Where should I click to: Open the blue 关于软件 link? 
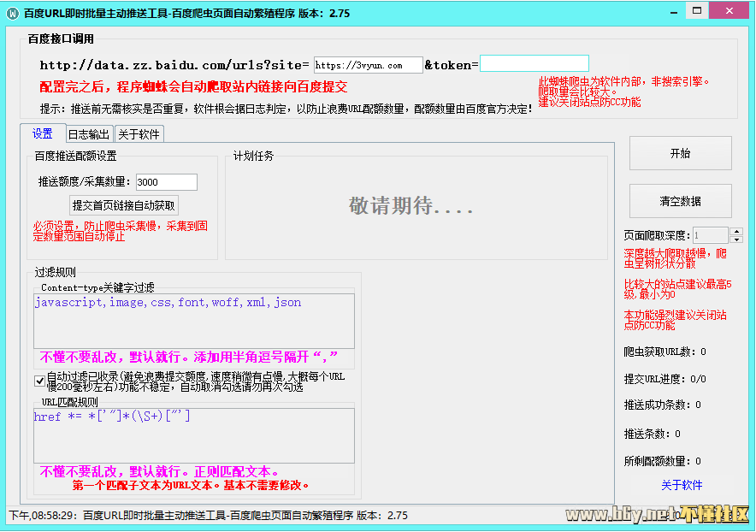682,485
